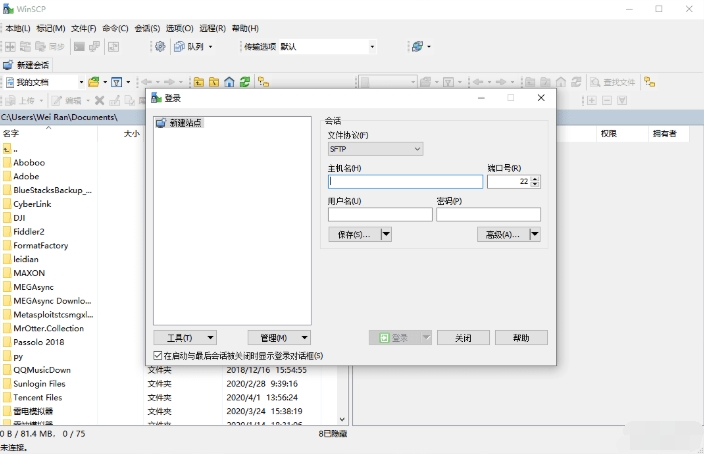The image size is (704, 454).
Task: Open the 选项(O) menu
Action: 179,28
